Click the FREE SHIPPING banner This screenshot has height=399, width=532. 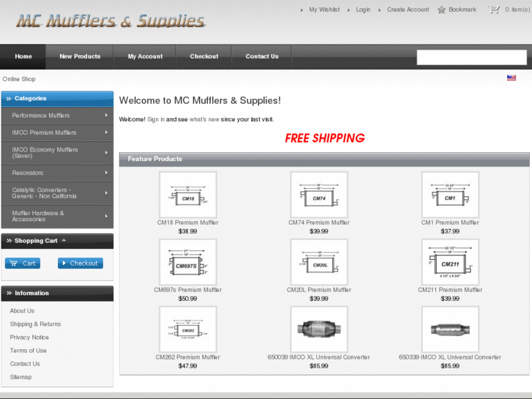[x=325, y=138]
